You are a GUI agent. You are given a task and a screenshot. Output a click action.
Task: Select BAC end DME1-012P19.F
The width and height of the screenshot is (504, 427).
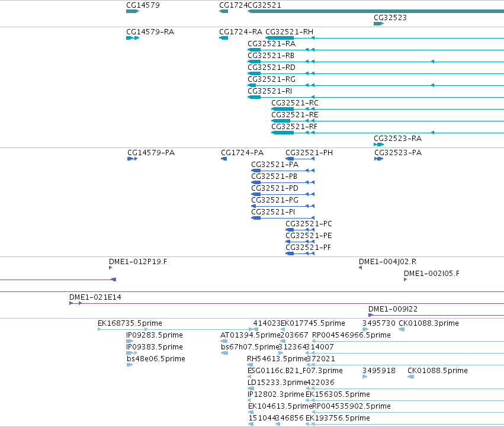pyautogui.click(x=138, y=262)
